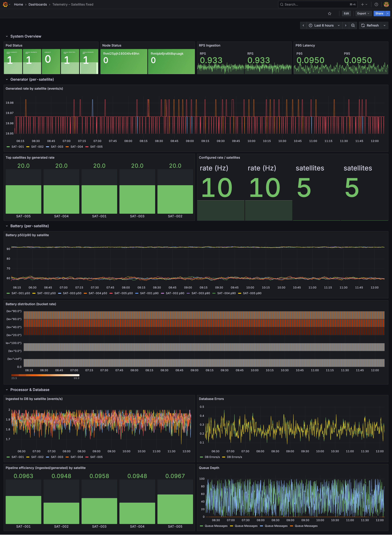
Task: Collapse the Battery (per-satellite) row
Action: [7, 226]
